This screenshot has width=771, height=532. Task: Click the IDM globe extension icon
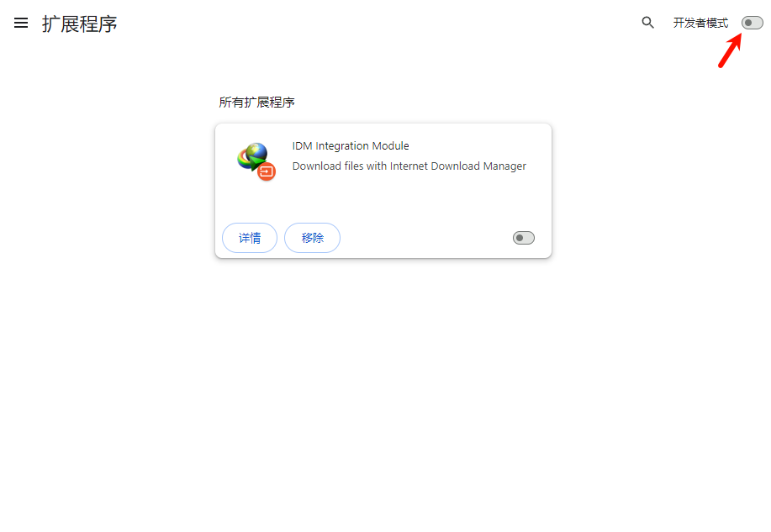point(253,155)
